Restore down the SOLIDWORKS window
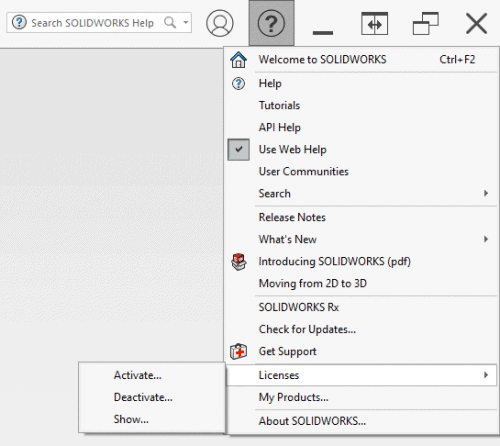 426,23
